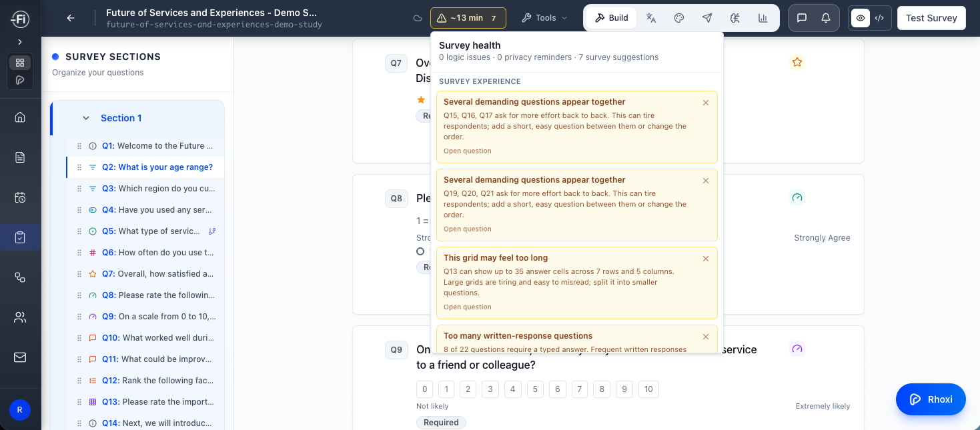This screenshot has width=980, height=430.
Task: Open the R user avatar
Action: click(19, 410)
